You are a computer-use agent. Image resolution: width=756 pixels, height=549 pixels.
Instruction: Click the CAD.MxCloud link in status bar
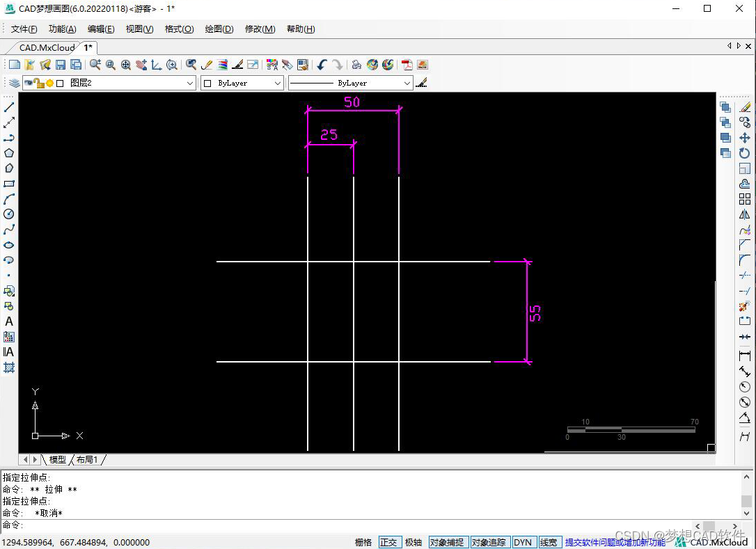coord(719,542)
